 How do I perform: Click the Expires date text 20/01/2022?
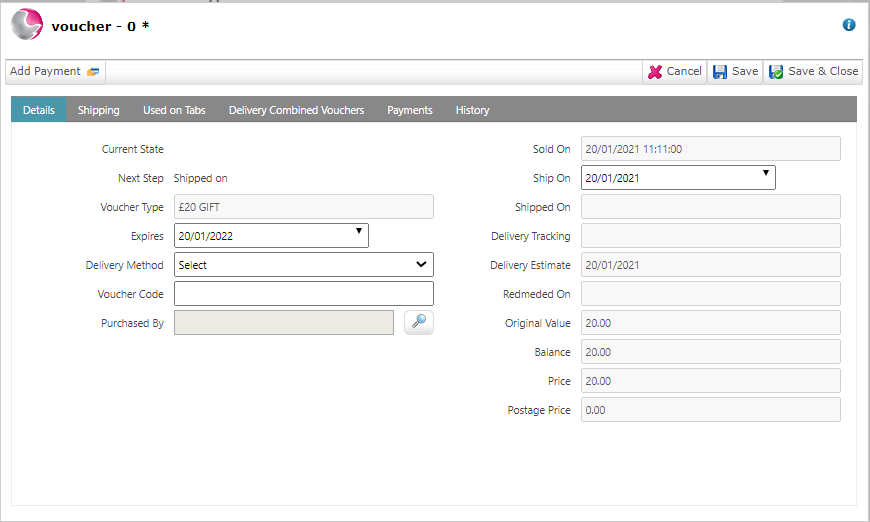(205, 236)
